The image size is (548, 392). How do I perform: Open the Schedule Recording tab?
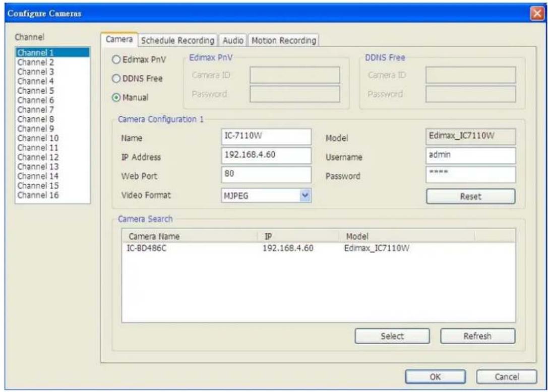click(177, 40)
